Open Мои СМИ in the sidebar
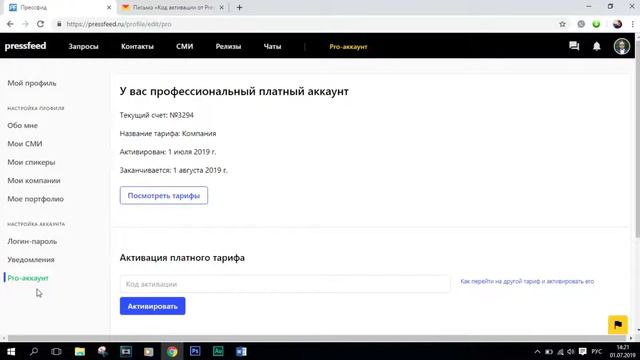This screenshot has width=640, height=360. tap(25, 144)
